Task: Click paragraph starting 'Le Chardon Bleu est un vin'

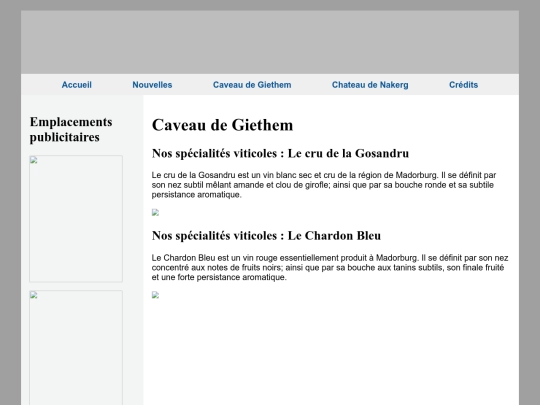Action: pyautogui.click(x=330, y=268)
